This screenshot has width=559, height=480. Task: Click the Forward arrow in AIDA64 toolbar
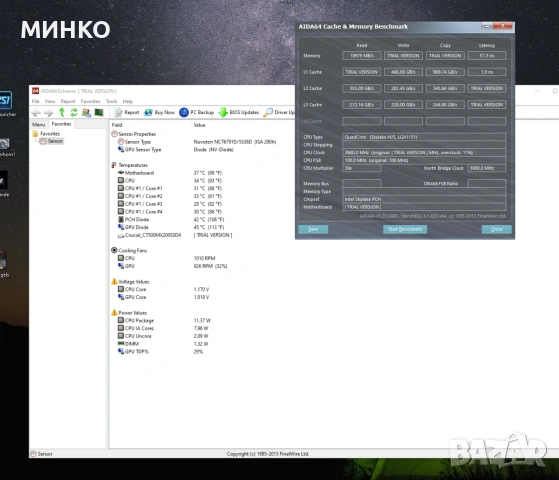click(48, 113)
